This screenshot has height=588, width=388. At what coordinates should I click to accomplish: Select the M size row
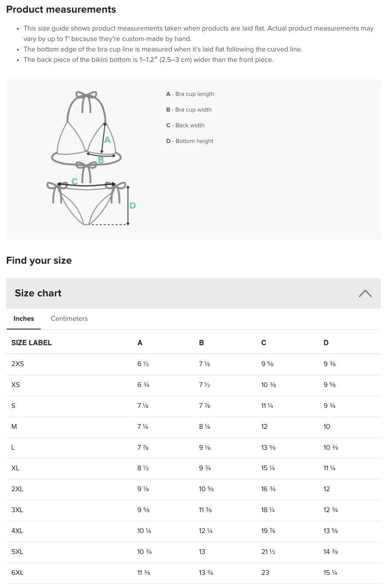click(x=14, y=427)
